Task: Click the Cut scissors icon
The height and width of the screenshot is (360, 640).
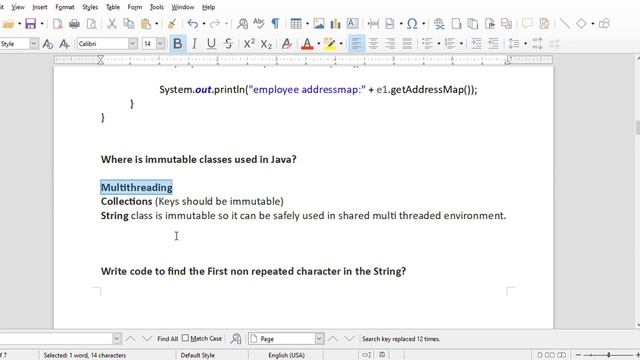Action: tap(112, 24)
